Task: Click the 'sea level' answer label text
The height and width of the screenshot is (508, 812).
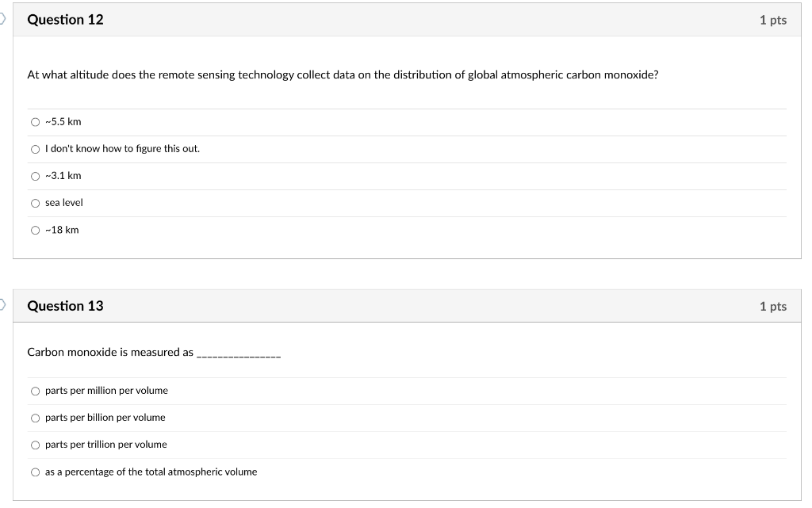Action: 64,203
